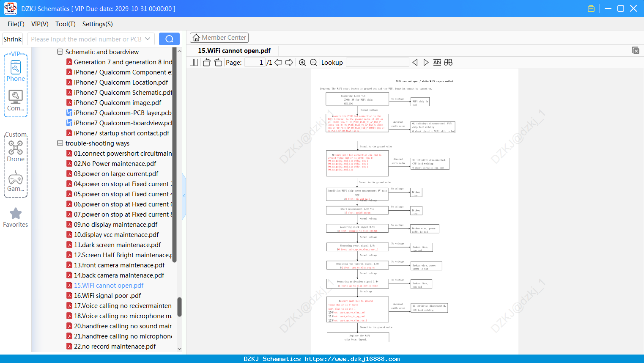The height and width of the screenshot is (363, 644).
Task: Select the highlighted 15.WiFi cannot open.pdf row
Action: click(105, 286)
